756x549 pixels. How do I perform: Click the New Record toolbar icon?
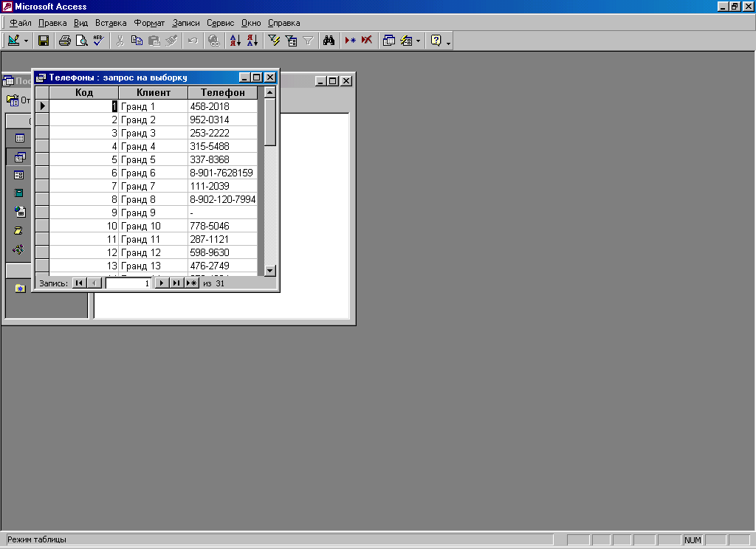[x=350, y=41]
